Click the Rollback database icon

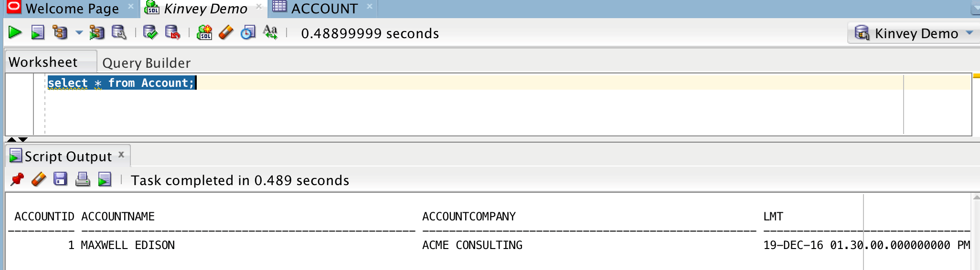172,32
